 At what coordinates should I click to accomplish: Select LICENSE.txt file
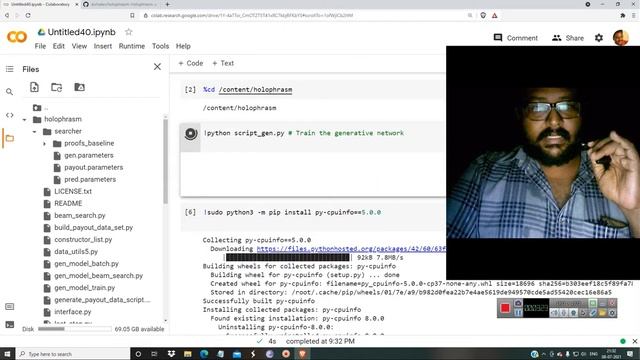[73, 191]
